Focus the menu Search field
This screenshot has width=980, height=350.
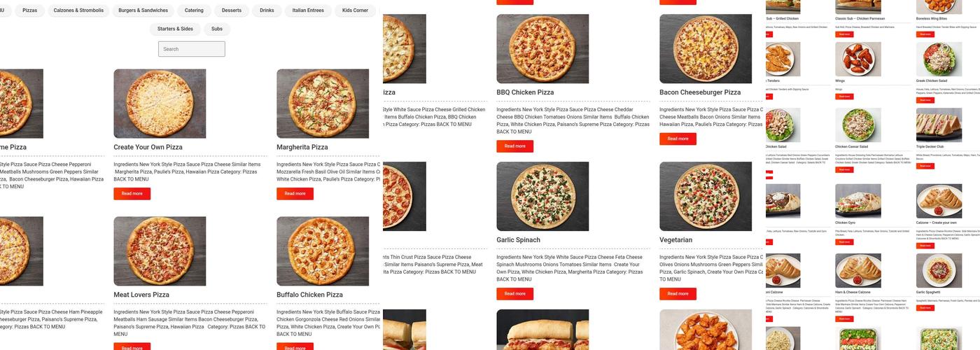(x=192, y=49)
